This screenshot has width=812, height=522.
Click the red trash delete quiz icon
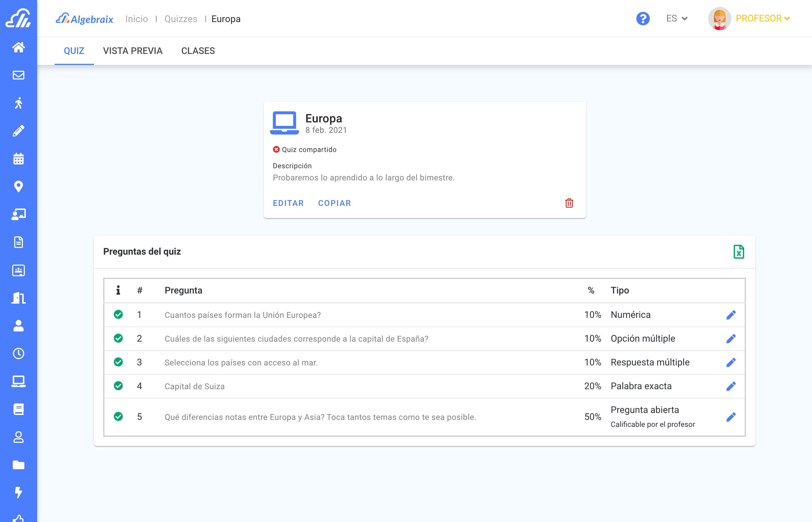pyautogui.click(x=569, y=203)
